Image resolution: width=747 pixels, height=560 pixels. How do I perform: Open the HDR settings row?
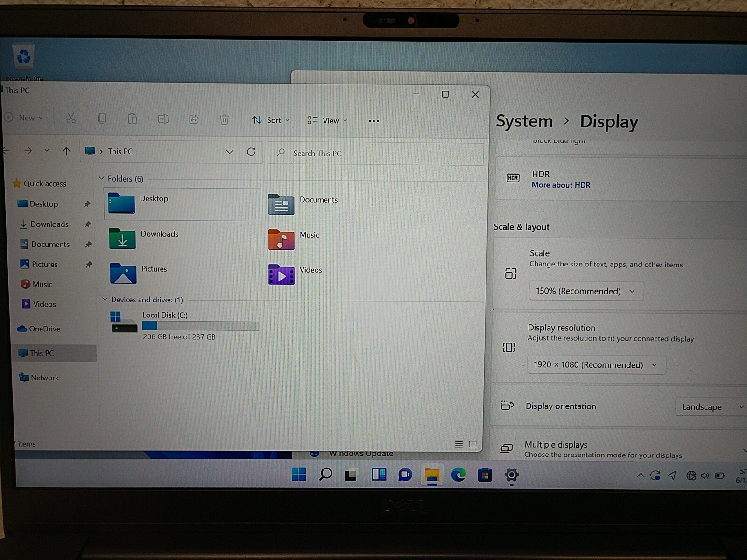[621, 179]
